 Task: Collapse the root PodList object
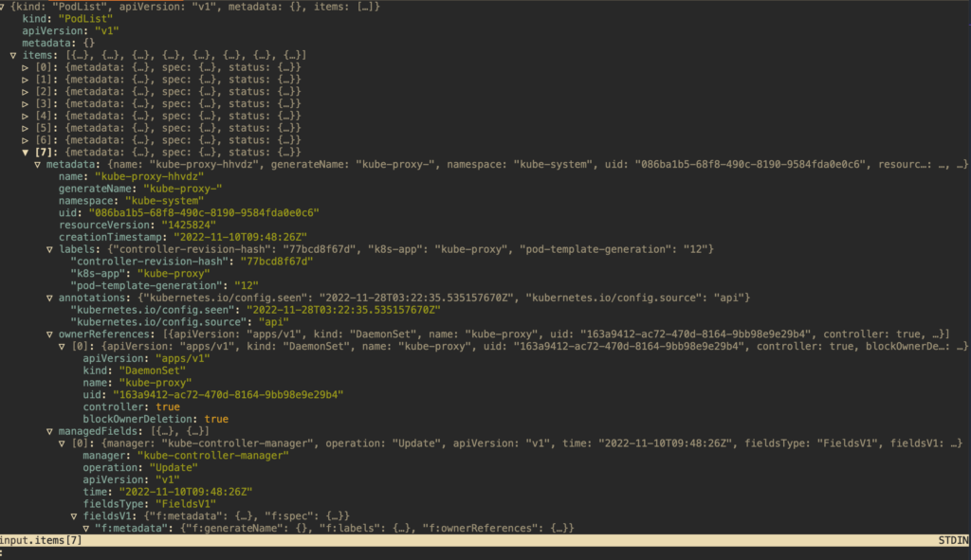(3, 7)
